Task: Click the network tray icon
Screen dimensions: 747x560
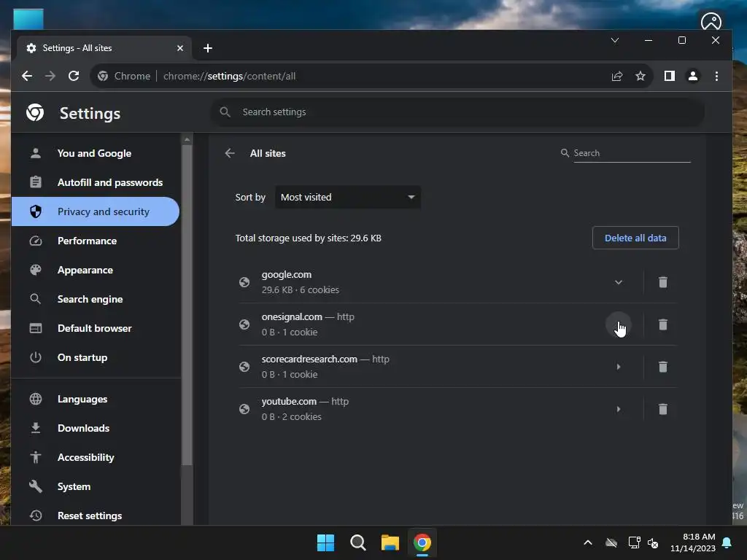Action: click(x=634, y=542)
